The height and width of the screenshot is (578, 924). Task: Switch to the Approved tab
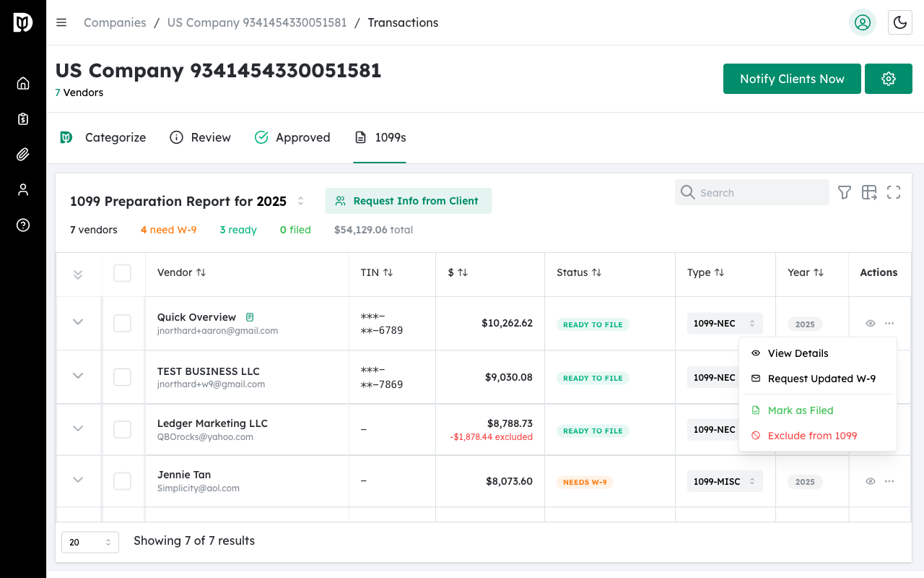(x=292, y=137)
